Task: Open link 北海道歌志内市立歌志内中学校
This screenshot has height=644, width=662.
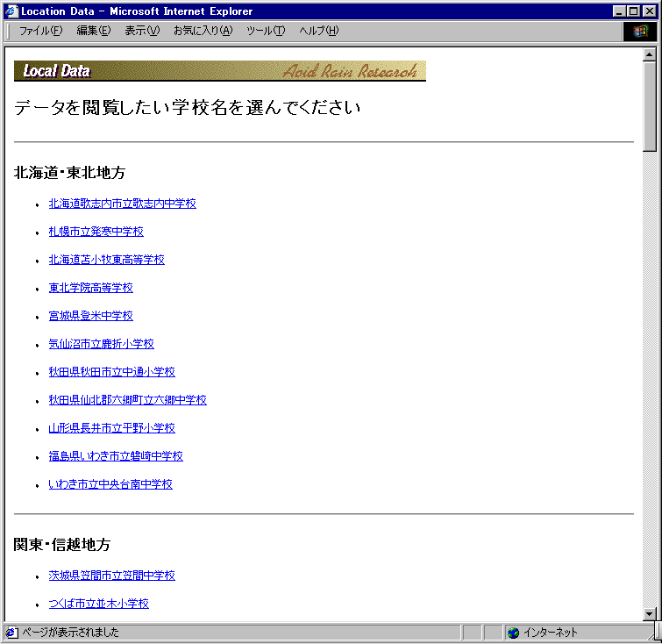Action: [123, 204]
